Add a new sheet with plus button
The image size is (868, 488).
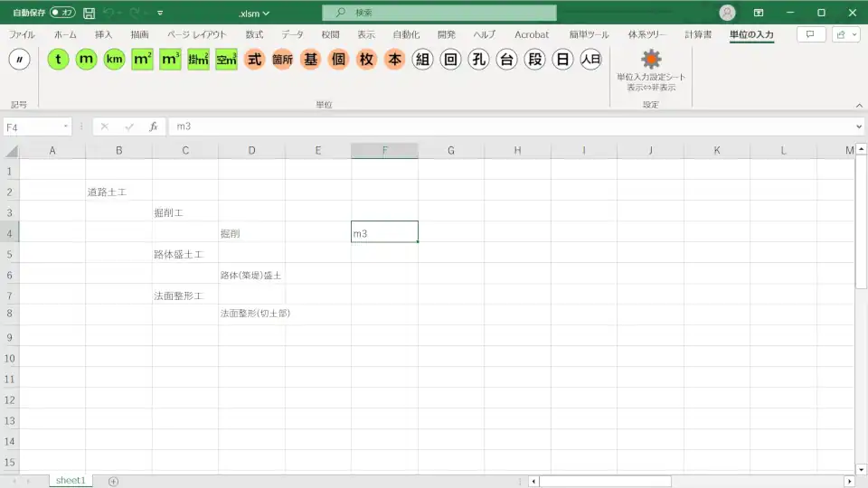point(113,481)
